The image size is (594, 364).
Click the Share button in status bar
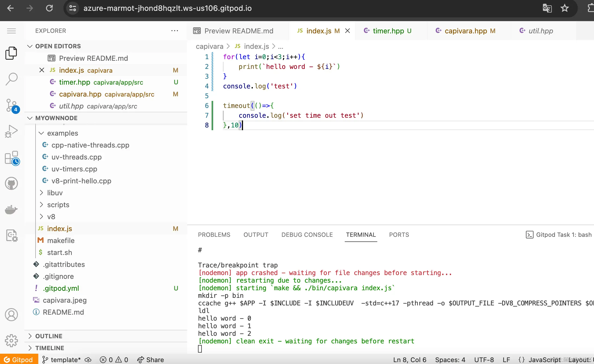[151, 360]
